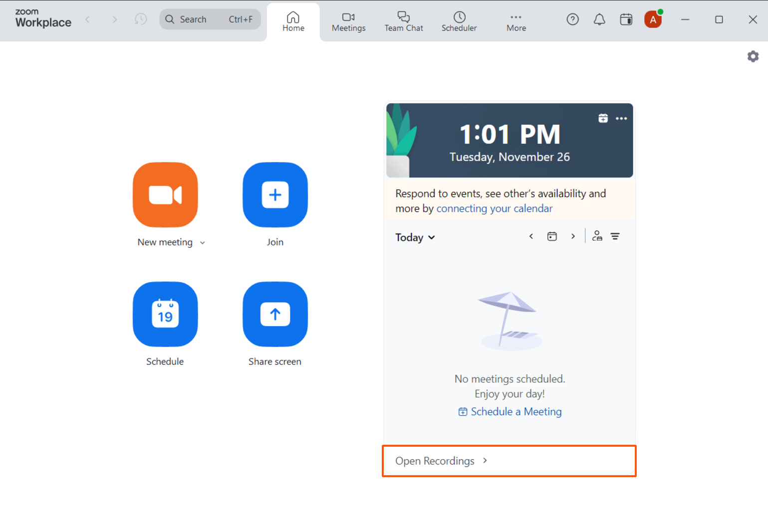
Task: Open the Help question mark icon
Action: click(572, 19)
